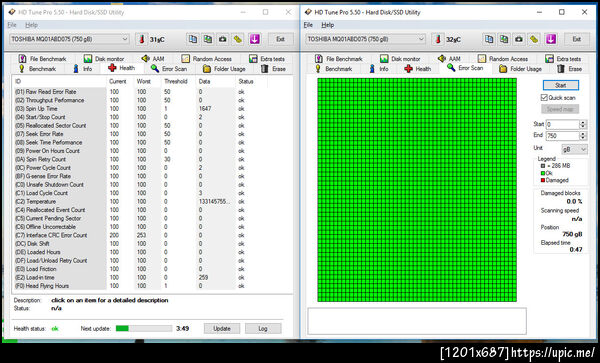This screenshot has width=600, height=363.
Task: Open the File Benchmark tab in left window
Action: pos(42,59)
